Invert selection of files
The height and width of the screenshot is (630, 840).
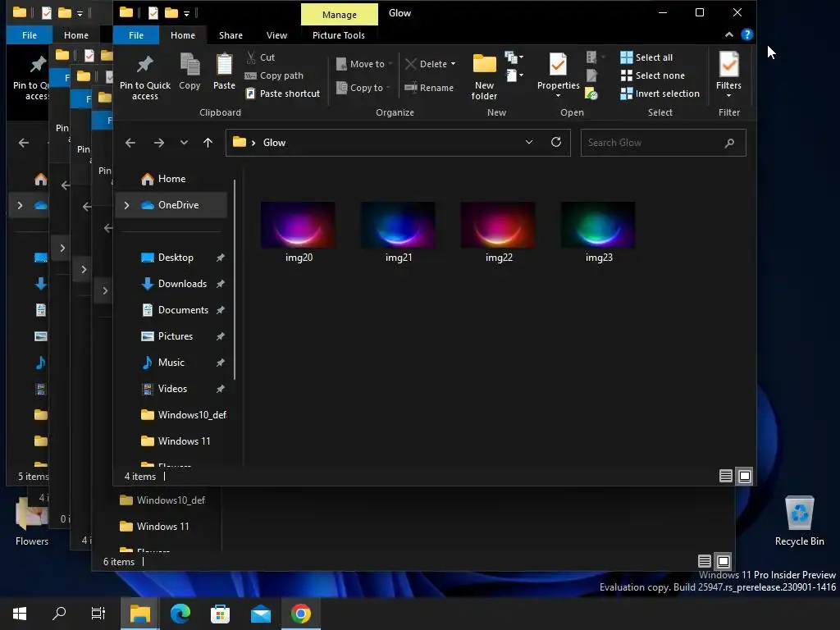tap(660, 94)
